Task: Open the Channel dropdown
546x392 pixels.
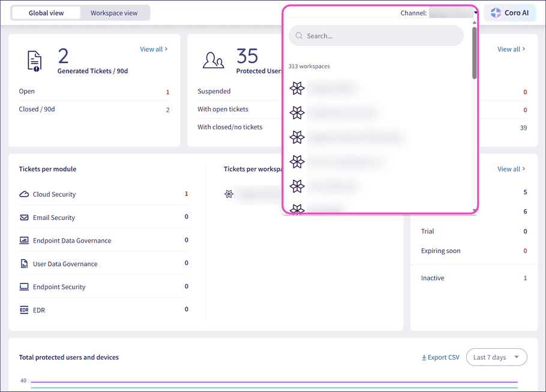Action: [x=453, y=13]
